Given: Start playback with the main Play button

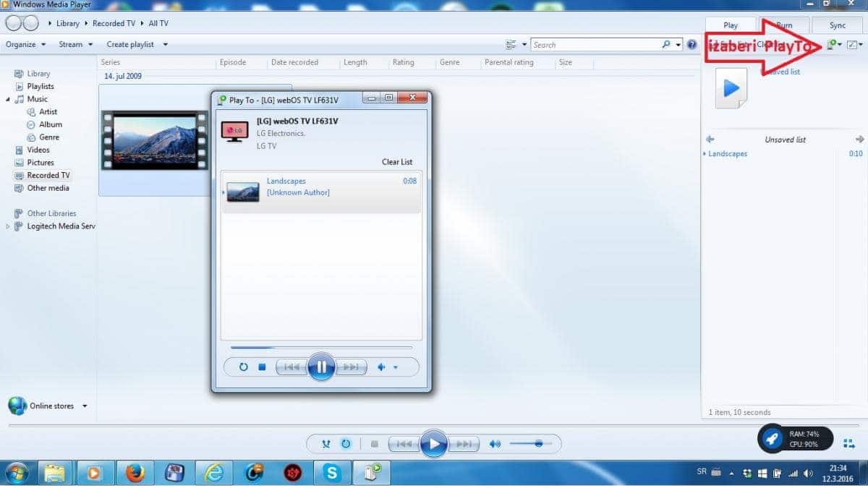Looking at the screenshot, I should 434,443.
